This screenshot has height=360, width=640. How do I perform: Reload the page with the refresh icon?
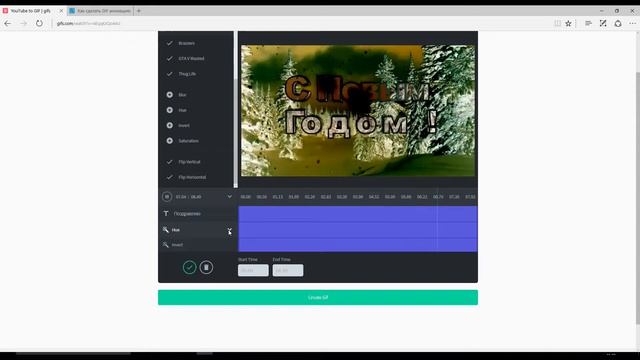(39, 24)
